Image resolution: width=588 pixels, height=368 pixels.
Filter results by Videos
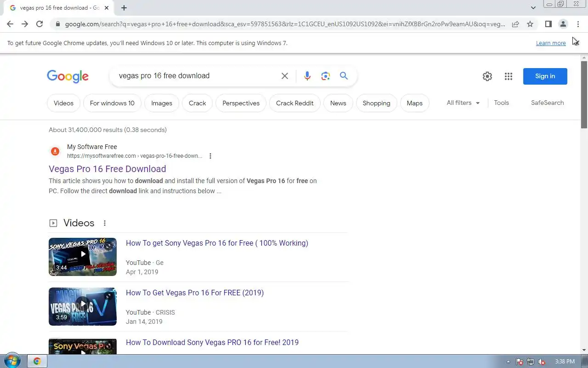(x=63, y=103)
